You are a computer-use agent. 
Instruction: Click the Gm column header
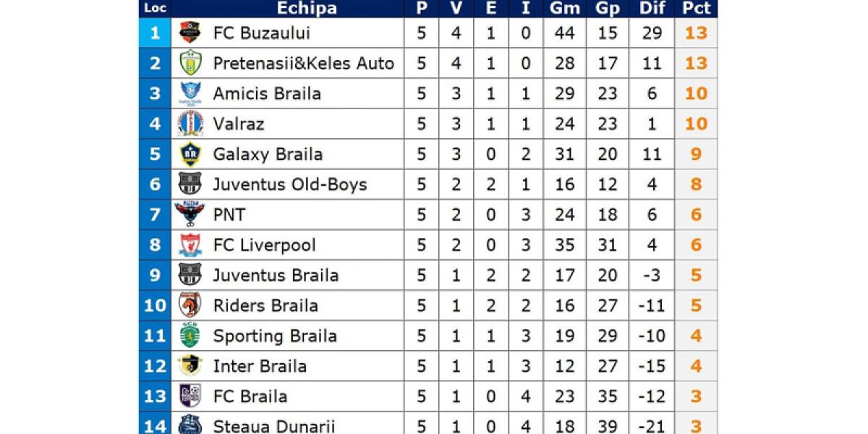565,9
